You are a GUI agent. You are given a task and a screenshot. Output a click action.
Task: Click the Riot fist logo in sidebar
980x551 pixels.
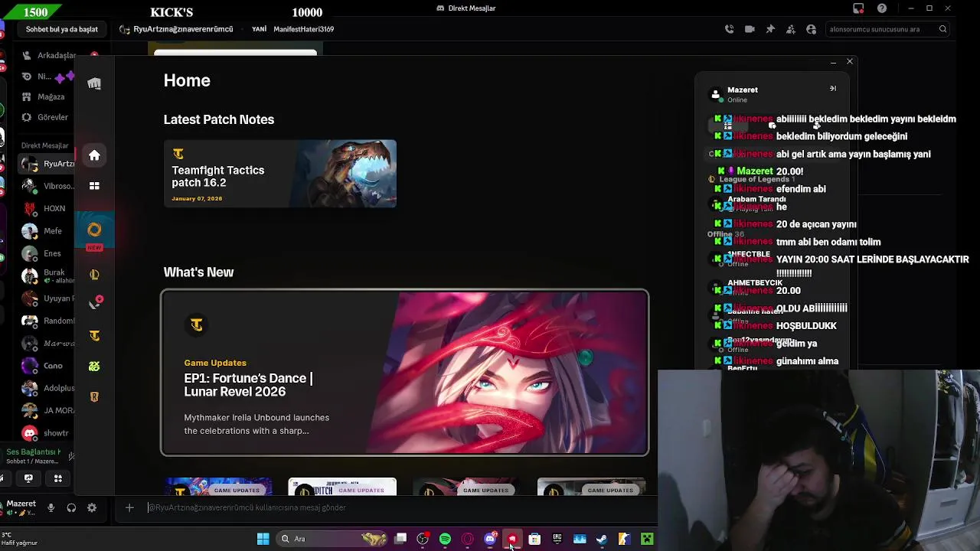pyautogui.click(x=94, y=83)
